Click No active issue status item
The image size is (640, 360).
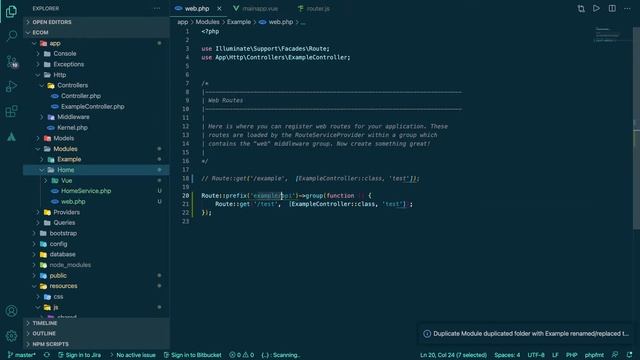click(x=133, y=355)
